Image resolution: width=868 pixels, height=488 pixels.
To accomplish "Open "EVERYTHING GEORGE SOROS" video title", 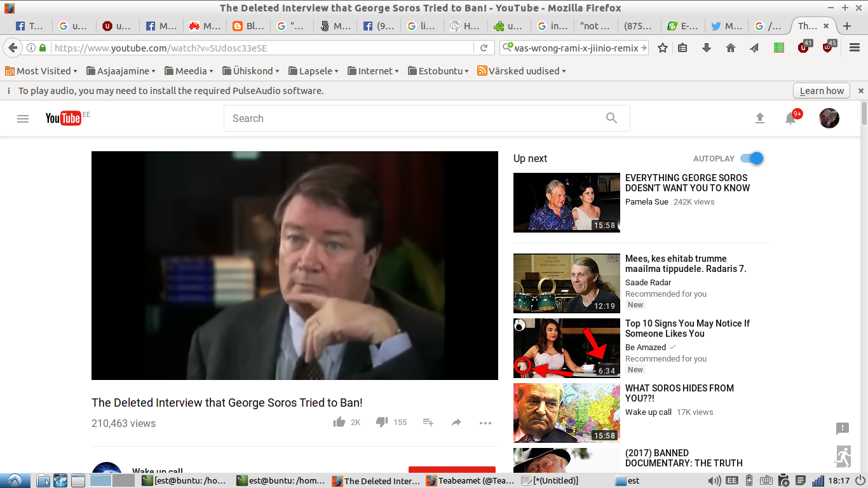I will [x=688, y=183].
